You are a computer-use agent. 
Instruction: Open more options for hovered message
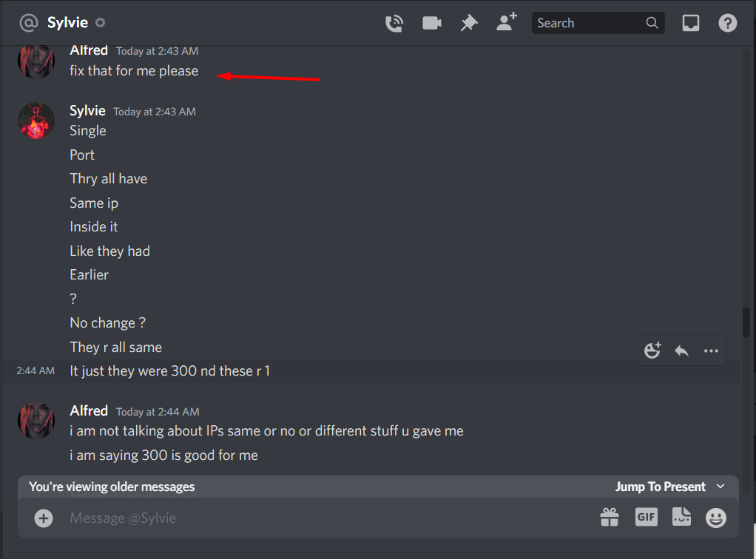click(711, 350)
